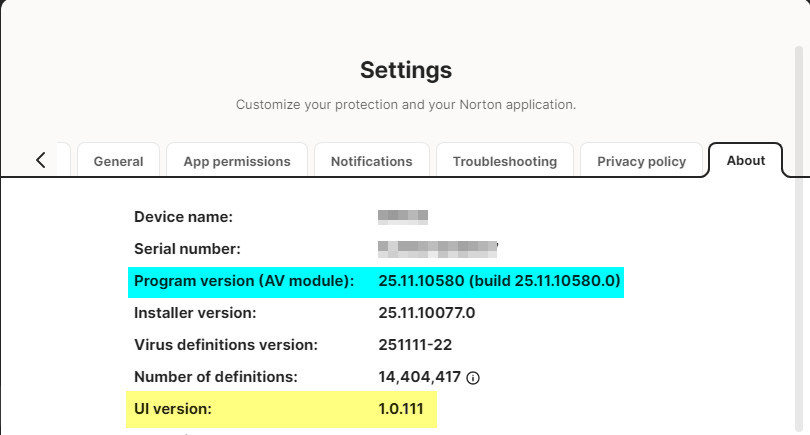Click the back chevron arrow
Screen dimensions: 810x435
click(41, 160)
